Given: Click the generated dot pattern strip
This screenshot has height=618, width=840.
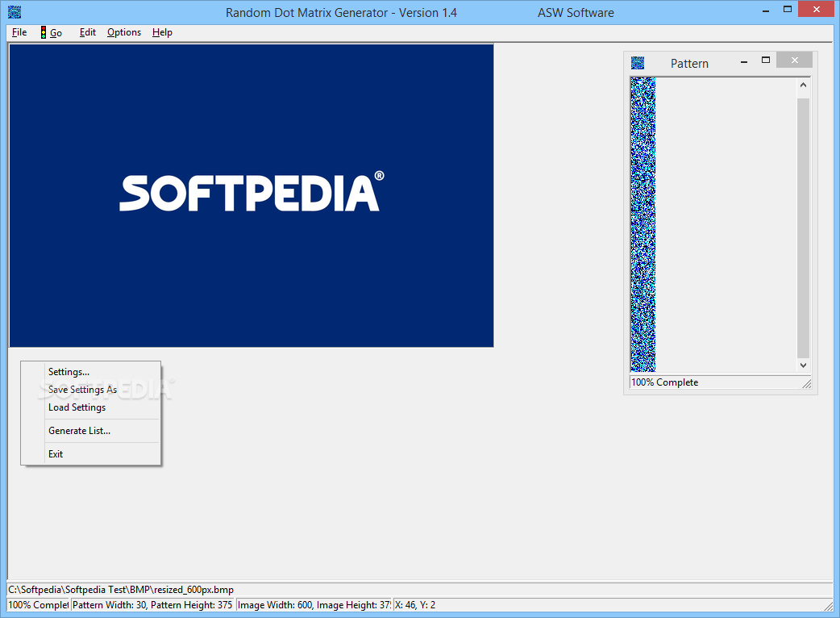Looking at the screenshot, I should (x=642, y=224).
